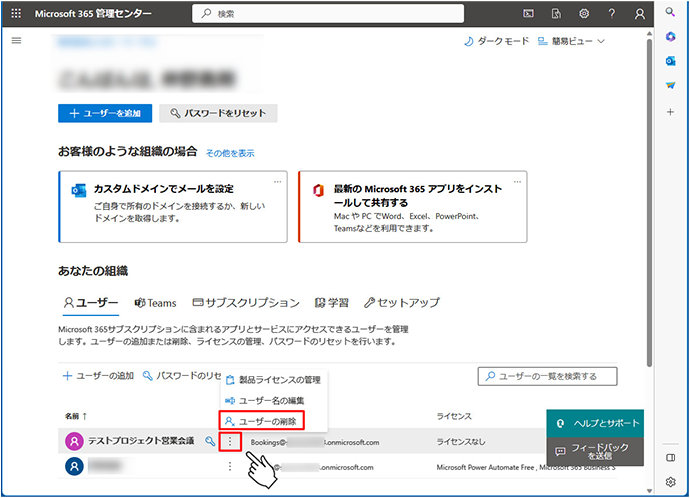This screenshot has width=690, height=498.
Task: Switch to the ユーザー tab
Action: tap(91, 303)
